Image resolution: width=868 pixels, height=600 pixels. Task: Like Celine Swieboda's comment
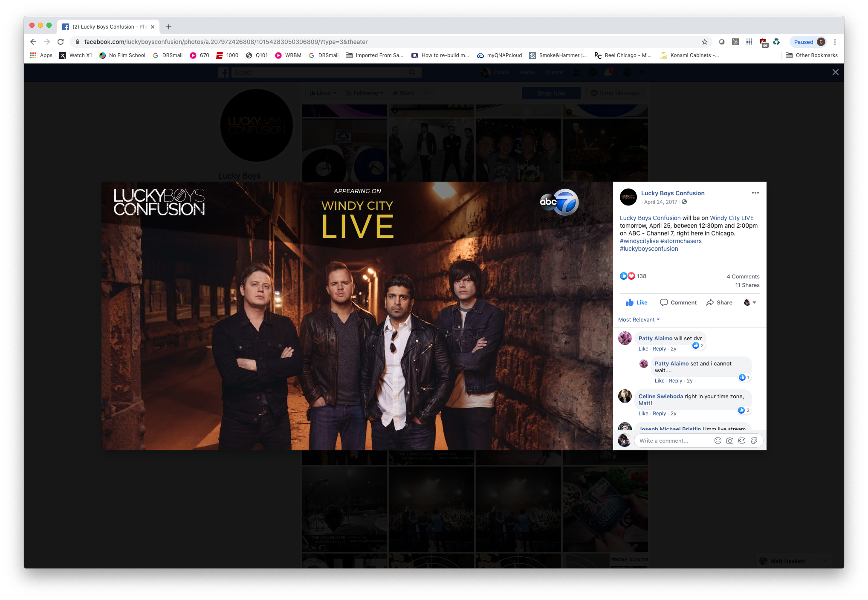[x=643, y=413]
